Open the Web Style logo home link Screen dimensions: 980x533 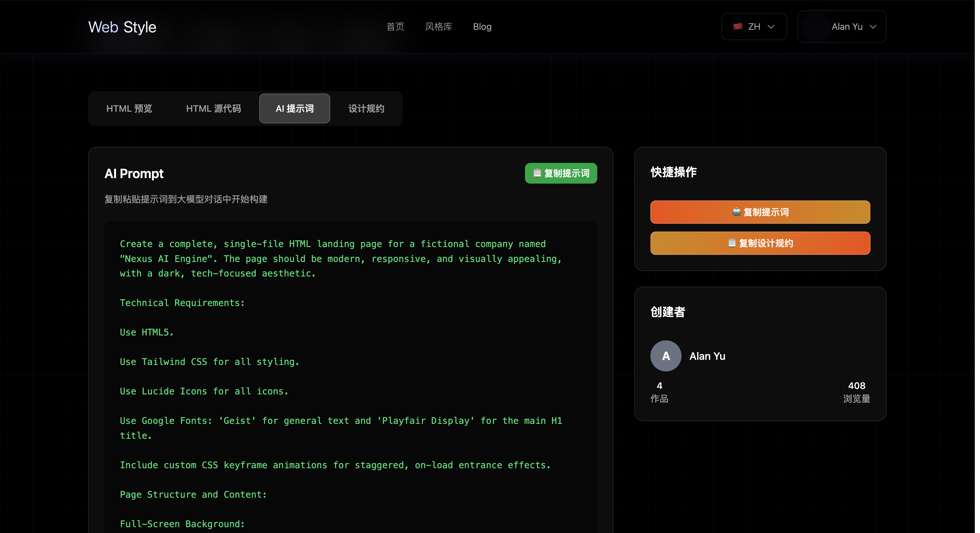(x=122, y=27)
